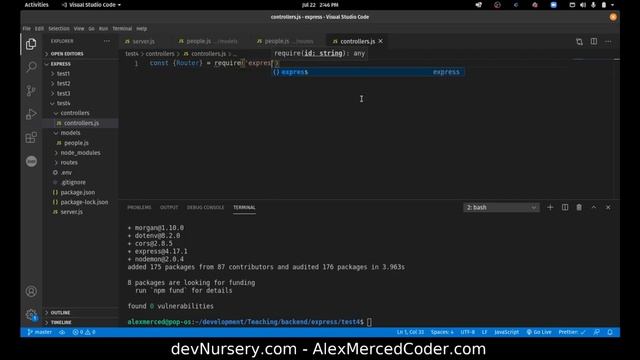This screenshot has width=640, height=360.
Task: Create a new terminal with plus icon
Action: 550,207
